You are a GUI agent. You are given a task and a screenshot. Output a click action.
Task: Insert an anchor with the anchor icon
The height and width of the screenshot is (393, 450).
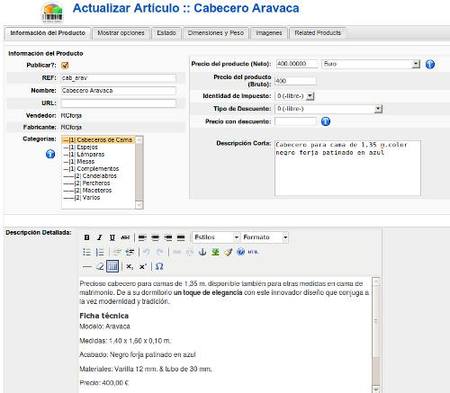click(202, 252)
